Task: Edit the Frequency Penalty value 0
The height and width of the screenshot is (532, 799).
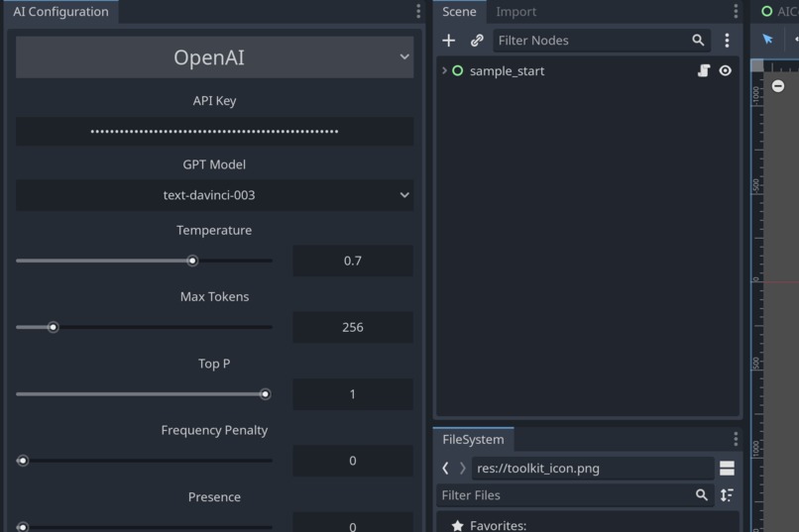Action: [353, 461]
